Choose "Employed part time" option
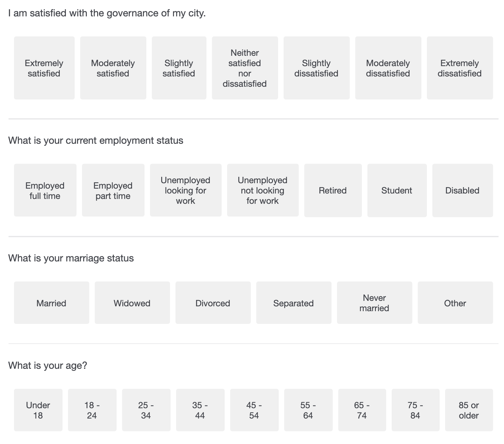Viewport: 504px width, 444px height. [113, 190]
